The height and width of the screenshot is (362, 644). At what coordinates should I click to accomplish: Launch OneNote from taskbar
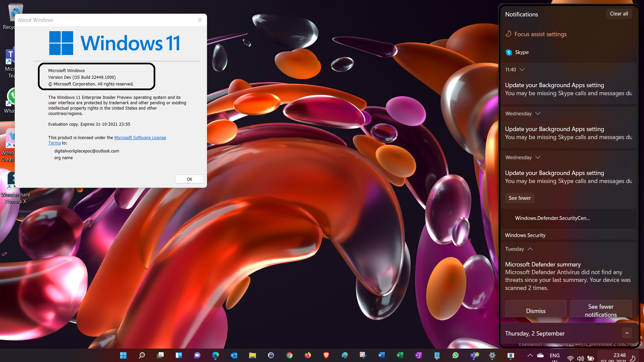(x=419, y=355)
